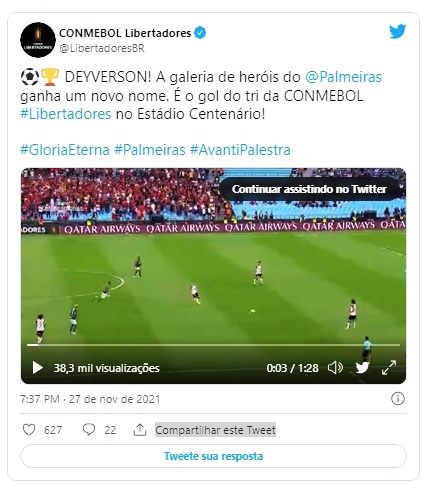This screenshot has height=486, width=439.
Task: Open tweet info circle icon
Action: coord(398,398)
